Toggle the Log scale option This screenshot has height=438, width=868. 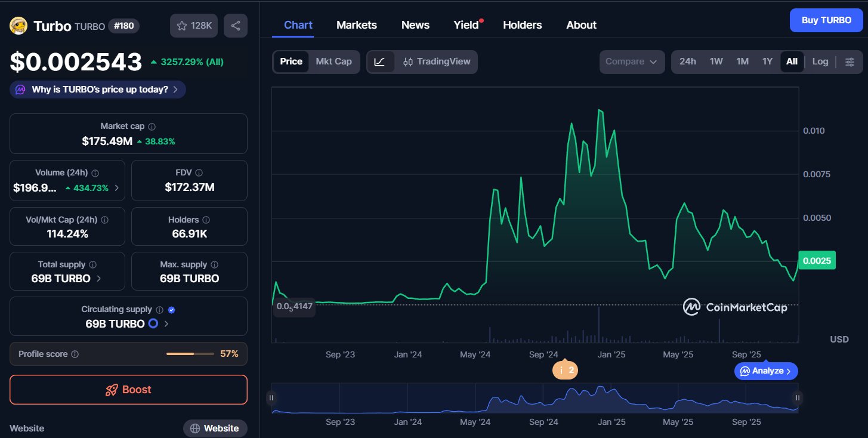820,61
